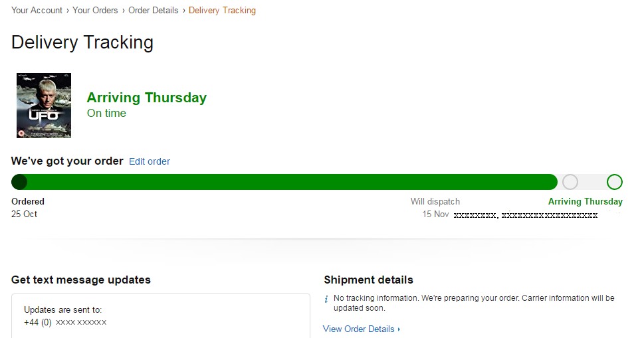Click the dark Ordered start marker circle
The image size is (644, 338).
coord(19,182)
